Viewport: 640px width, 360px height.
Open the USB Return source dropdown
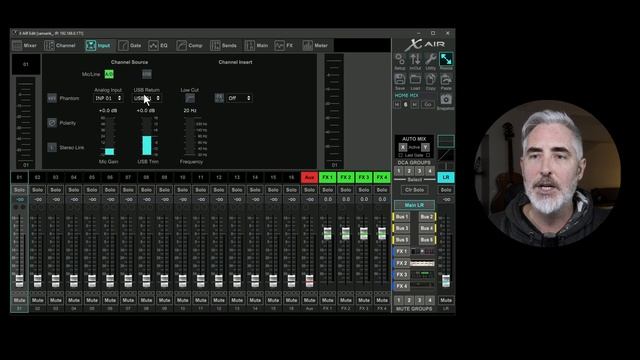[147, 98]
